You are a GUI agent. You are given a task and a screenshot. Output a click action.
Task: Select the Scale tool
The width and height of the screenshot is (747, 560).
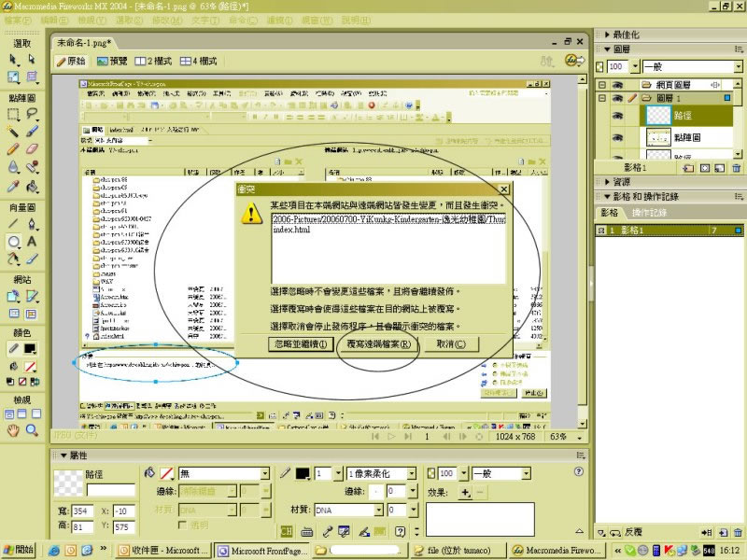tap(13, 77)
